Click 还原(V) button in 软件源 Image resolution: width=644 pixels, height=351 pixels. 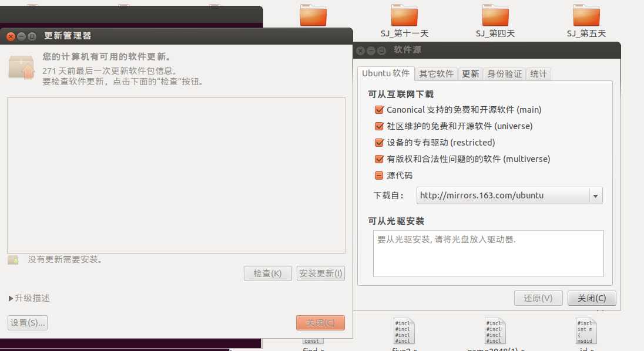click(538, 298)
